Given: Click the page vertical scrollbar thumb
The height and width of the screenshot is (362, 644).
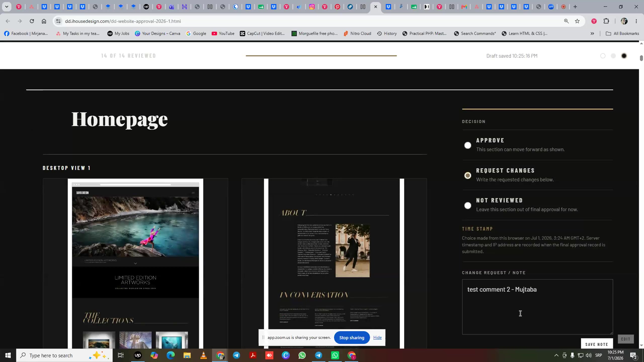Looking at the screenshot, I should tap(641, 58).
